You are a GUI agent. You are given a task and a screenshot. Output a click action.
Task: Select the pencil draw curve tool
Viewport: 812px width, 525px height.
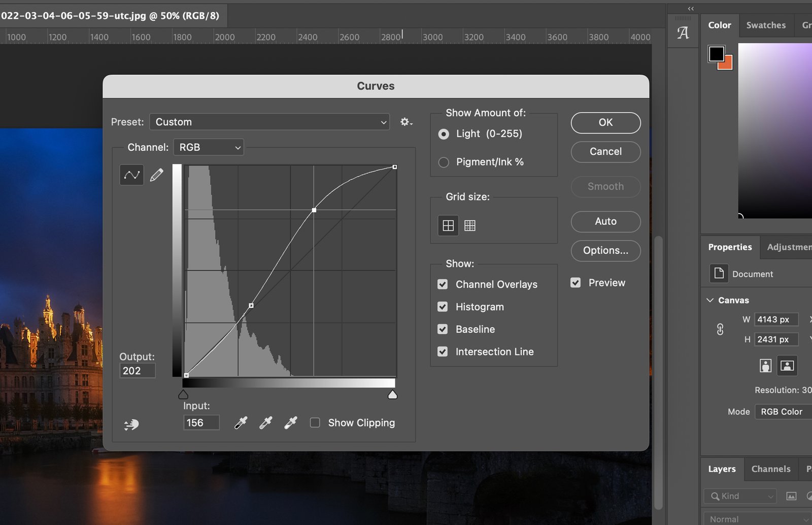click(157, 175)
